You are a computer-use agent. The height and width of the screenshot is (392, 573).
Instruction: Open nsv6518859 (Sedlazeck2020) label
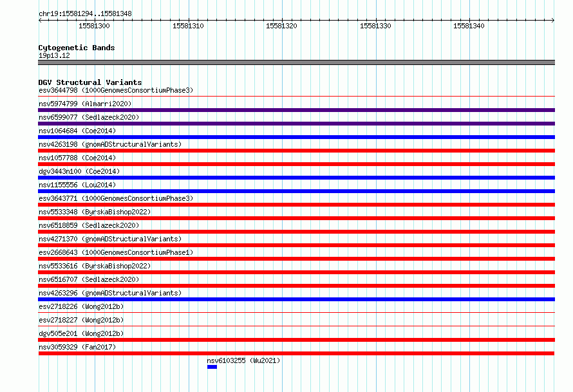coord(89,225)
